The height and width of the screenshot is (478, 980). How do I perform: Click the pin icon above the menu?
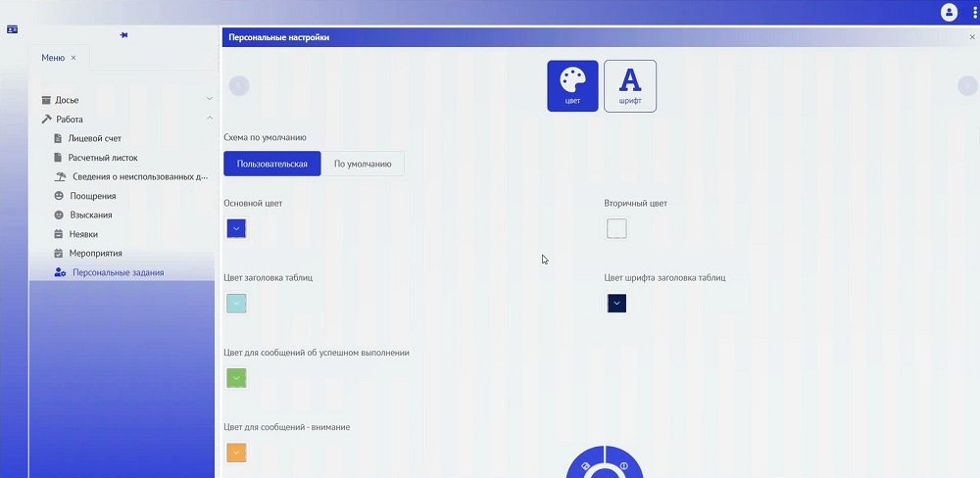pyautogui.click(x=123, y=35)
